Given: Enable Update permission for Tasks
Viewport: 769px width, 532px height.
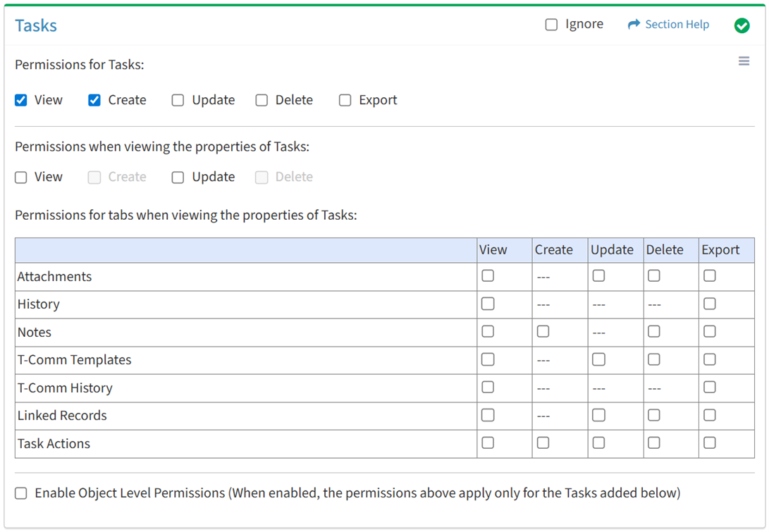Looking at the screenshot, I should point(178,100).
